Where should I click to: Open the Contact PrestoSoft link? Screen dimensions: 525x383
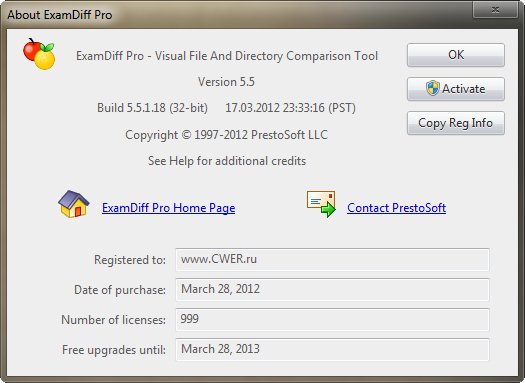[396, 208]
